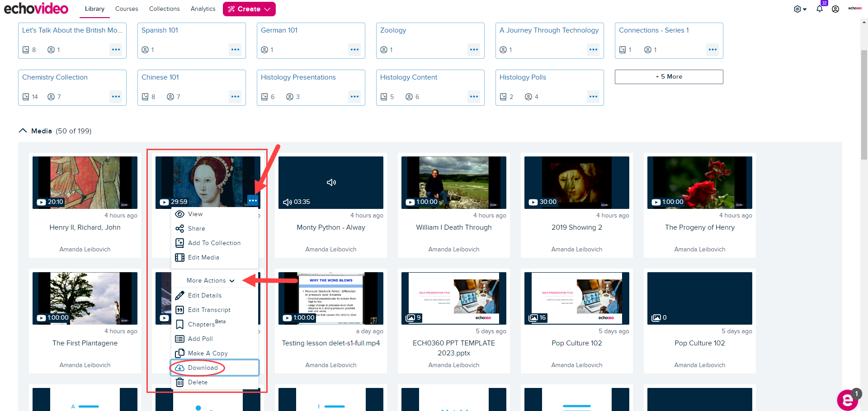Open the Testing lesson delet-s1-full.mp4 title link
The height and width of the screenshot is (411, 868).
(x=331, y=343)
